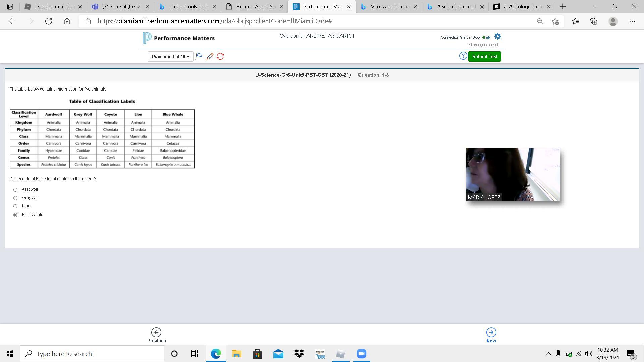
Task: Click the Windows search box
Action: pyautogui.click(x=92, y=354)
